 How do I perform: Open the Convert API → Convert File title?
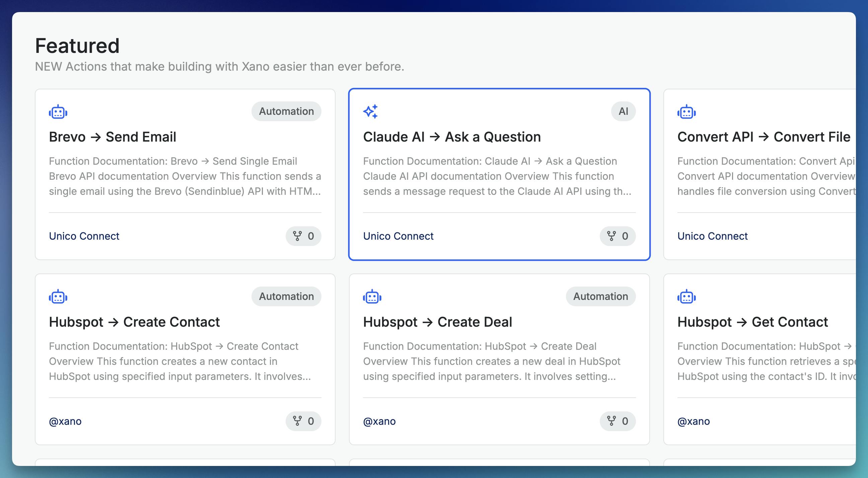(764, 137)
